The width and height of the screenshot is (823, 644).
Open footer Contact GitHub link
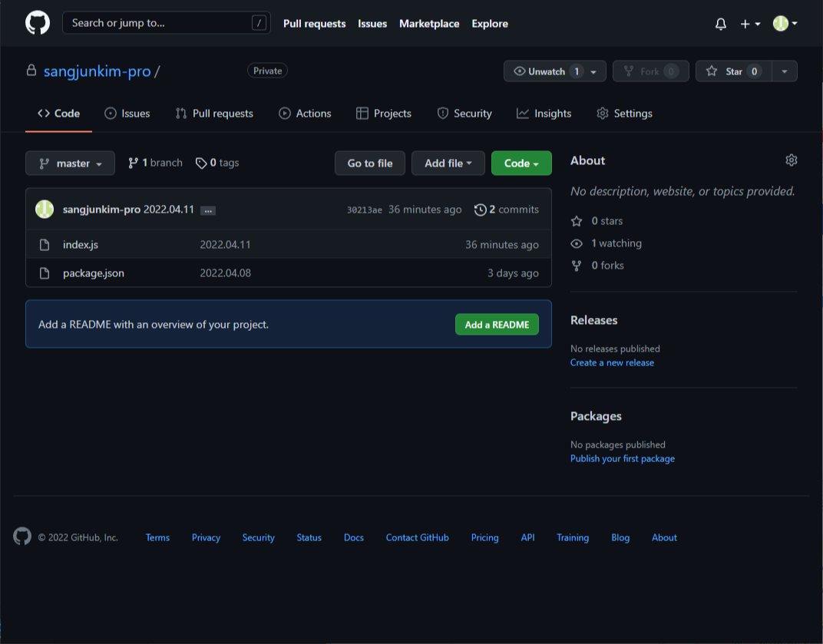tap(418, 537)
